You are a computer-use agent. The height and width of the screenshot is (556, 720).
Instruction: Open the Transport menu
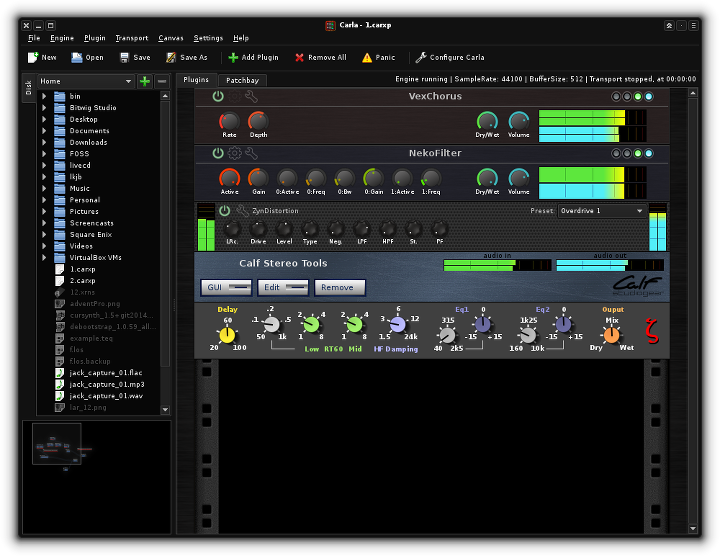131,37
